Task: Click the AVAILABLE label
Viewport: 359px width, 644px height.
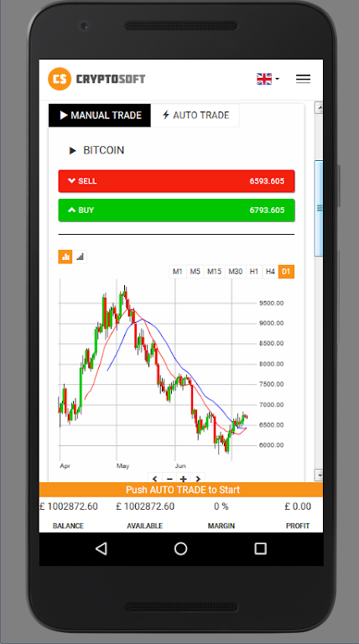Action: point(144,526)
